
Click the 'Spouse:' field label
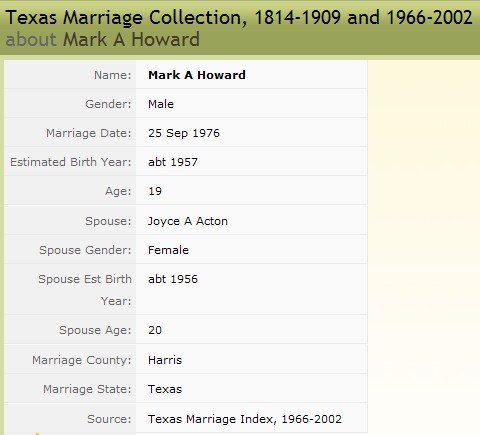point(108,221)
